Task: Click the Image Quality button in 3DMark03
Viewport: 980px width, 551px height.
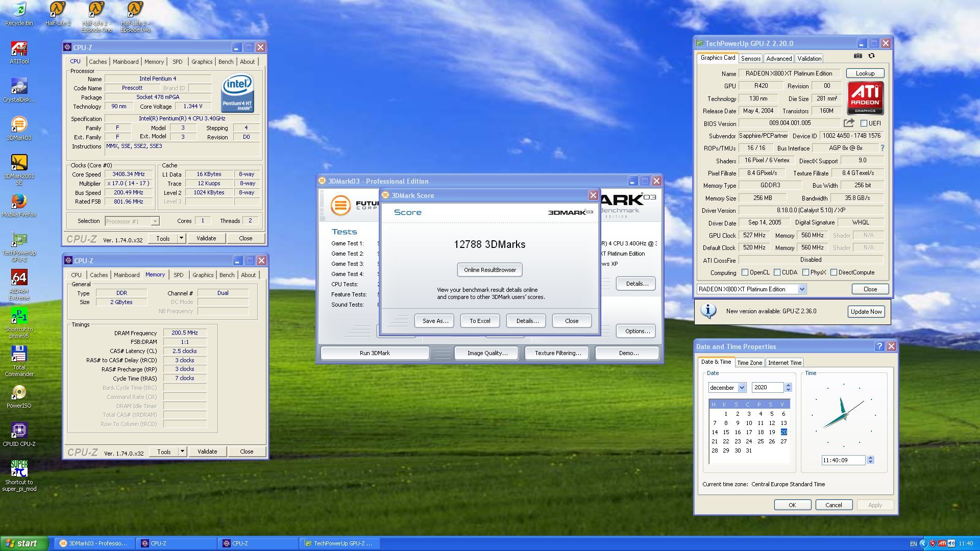Action: coord(487,353)
